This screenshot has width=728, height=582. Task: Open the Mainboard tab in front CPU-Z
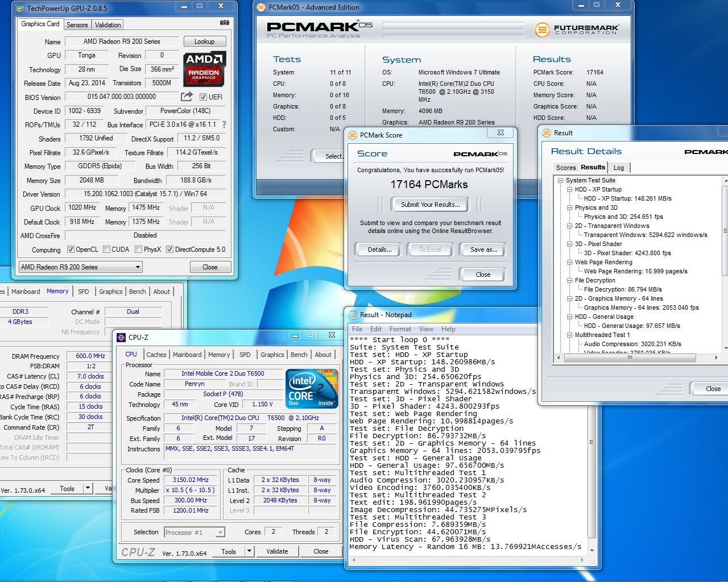(x=187, y=355)
